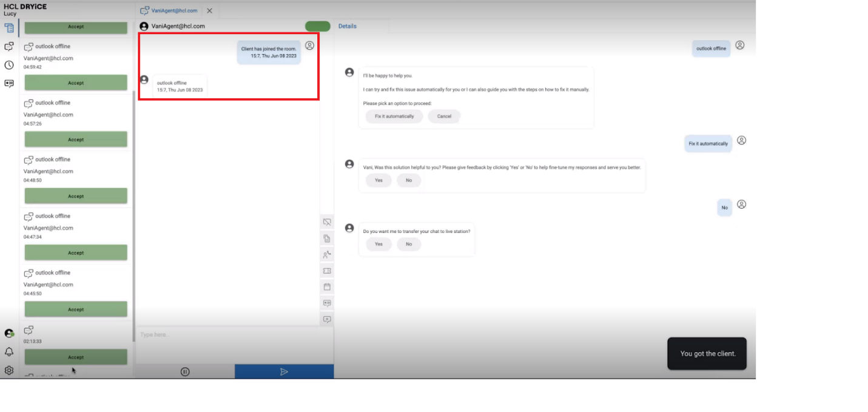868x412 pixels.
Task: Click the 'No' user reply bubble
Action: pos(724,208)
